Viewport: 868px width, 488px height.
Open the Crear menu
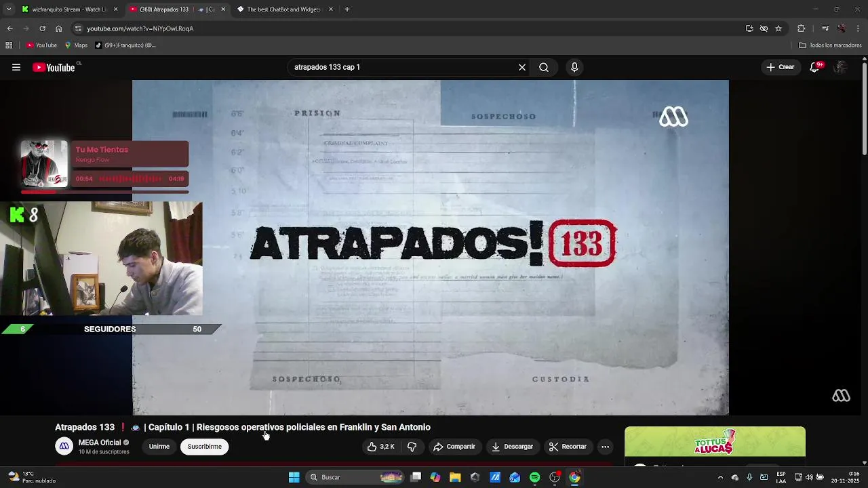780,67
